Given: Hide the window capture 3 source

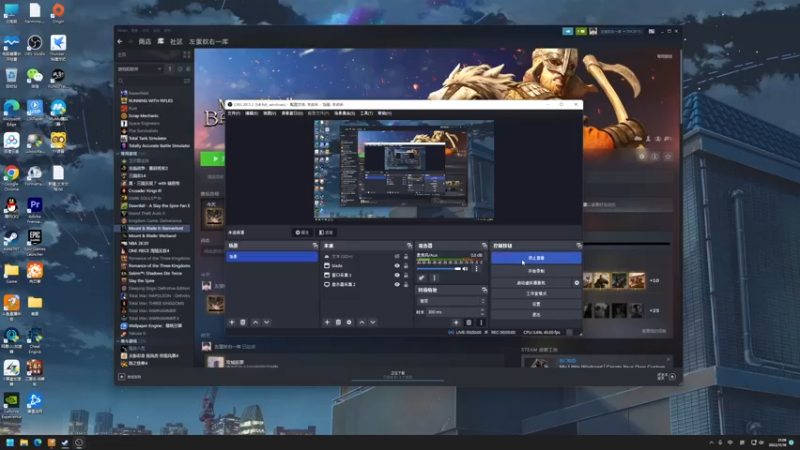Looking at the screenshot, I should [397, 275].
